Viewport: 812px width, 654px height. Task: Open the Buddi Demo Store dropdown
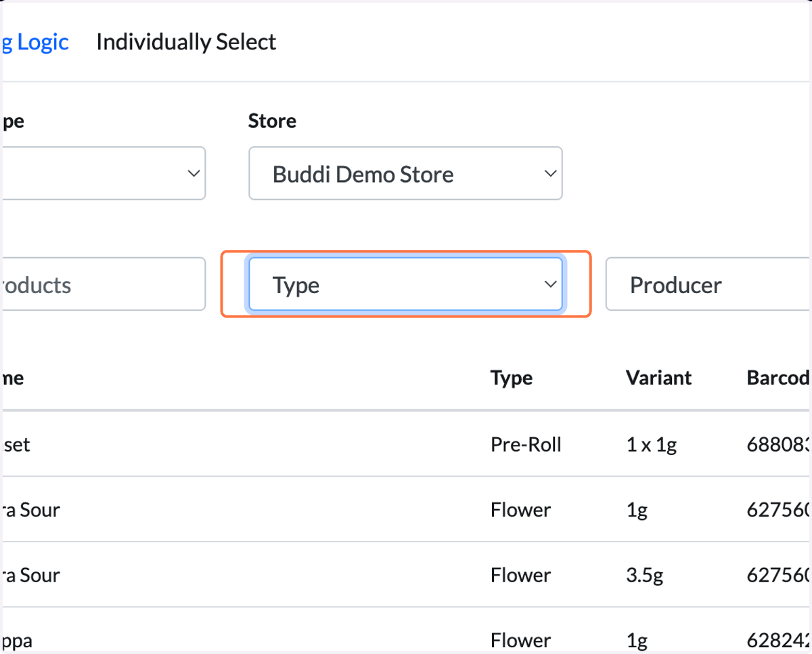pyautogui.click(x=405, y=174)
